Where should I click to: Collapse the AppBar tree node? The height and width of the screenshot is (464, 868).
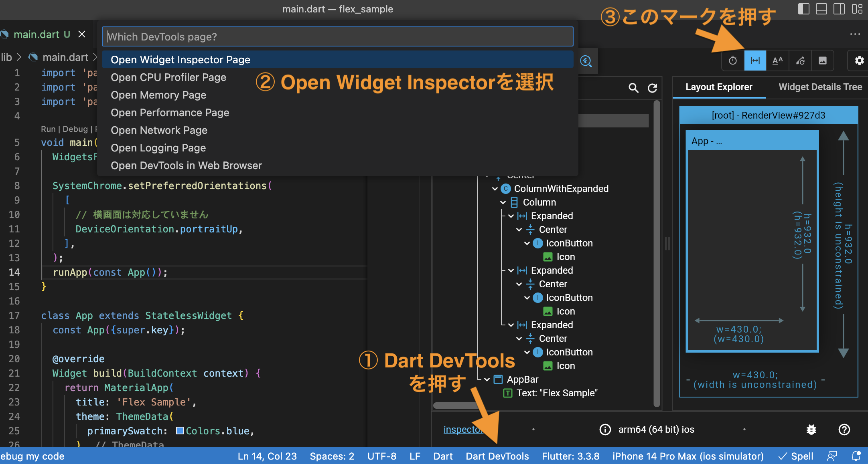487,379
